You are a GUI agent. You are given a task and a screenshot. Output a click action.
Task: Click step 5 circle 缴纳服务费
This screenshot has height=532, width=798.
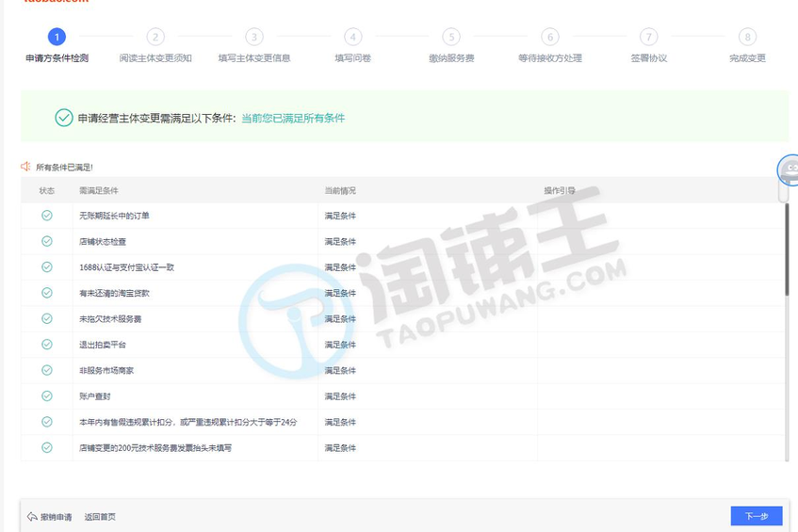coord(451,37)
